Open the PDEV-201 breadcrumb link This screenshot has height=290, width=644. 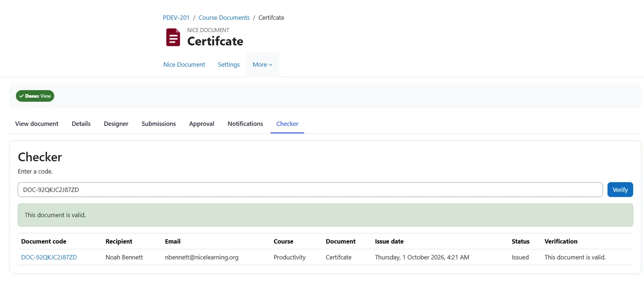176,18
